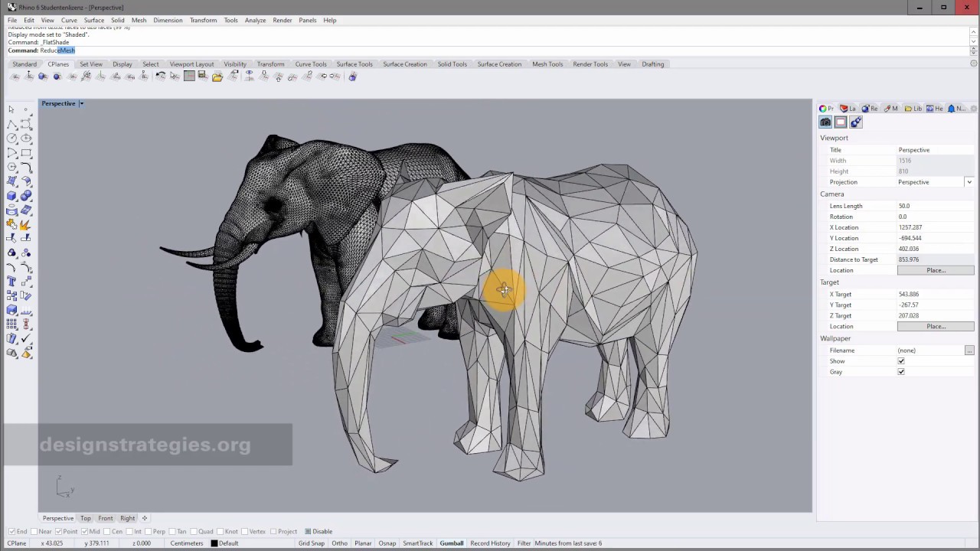Open the Mesh menu
This screenshot has height=551, width=980.
click(139, 20)
